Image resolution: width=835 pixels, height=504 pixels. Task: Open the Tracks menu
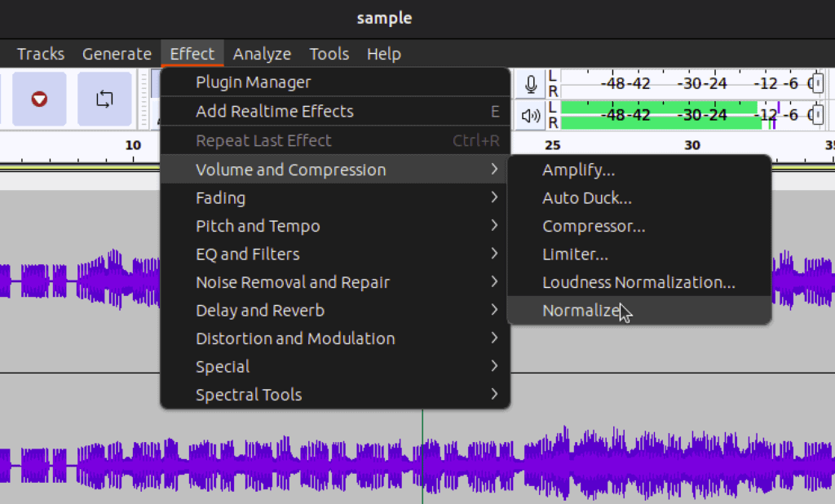click(41, 54)
